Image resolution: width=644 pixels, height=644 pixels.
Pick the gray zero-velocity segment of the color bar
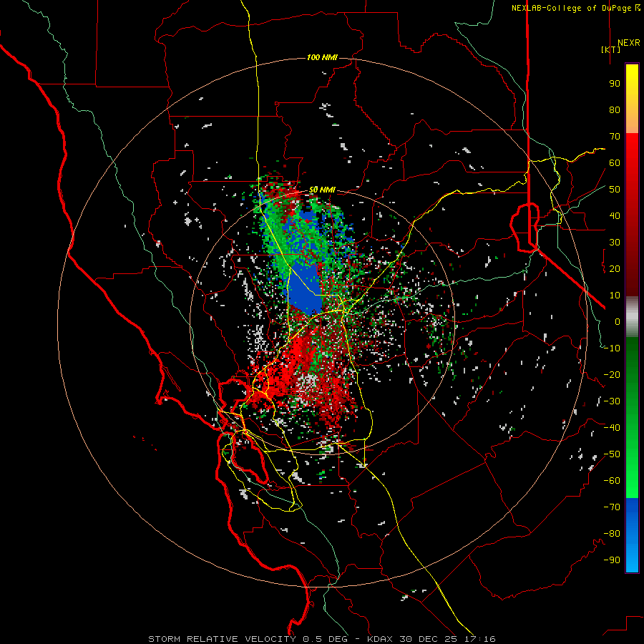click(x=632, y=317)
